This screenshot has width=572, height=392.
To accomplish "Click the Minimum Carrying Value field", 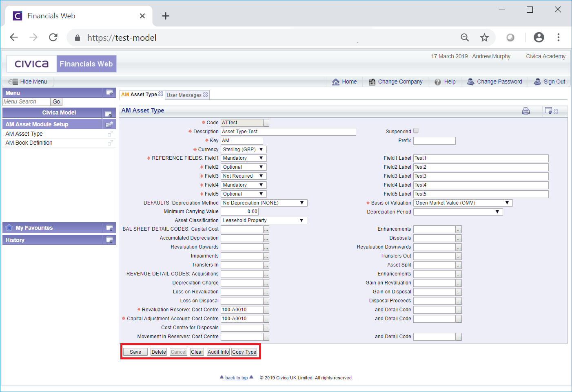I will coord(240,211).
